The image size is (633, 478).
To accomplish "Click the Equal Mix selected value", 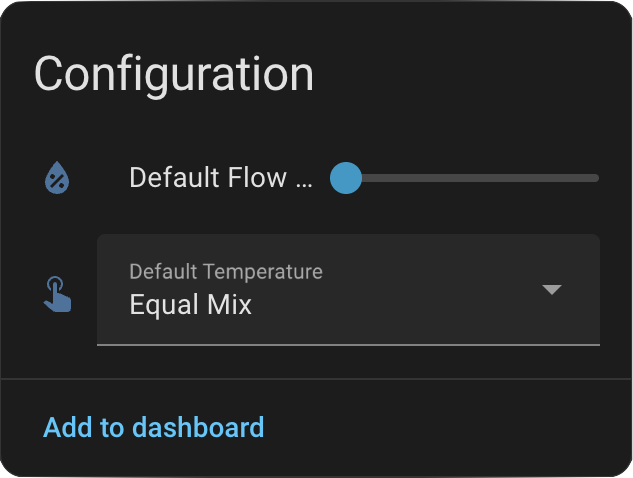I will [191, 305].
